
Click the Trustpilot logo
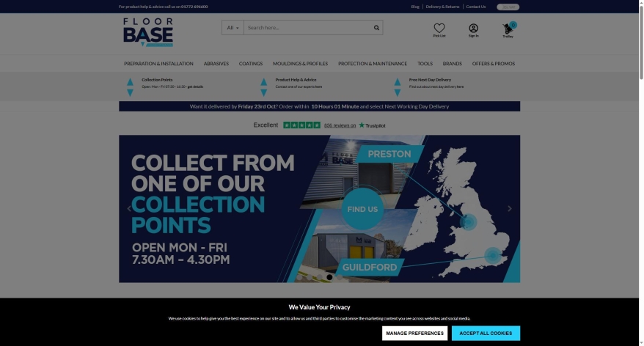tap(372, 125)
